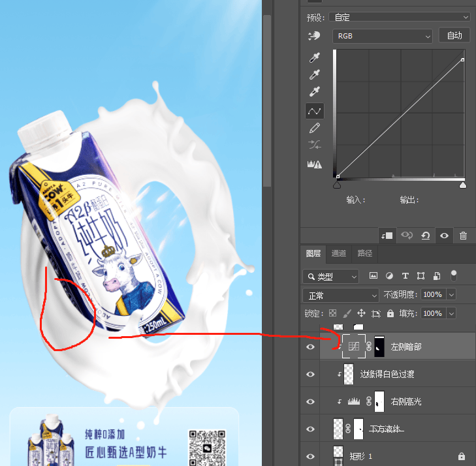The image size is (476, 466).
Task: Click mask link on 左侧暗部 layer
Action: (x=369, y=346)
